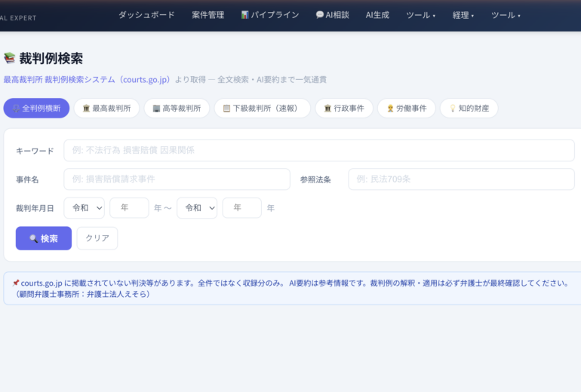Filter by 知的財産 category

tap(469, 109)
